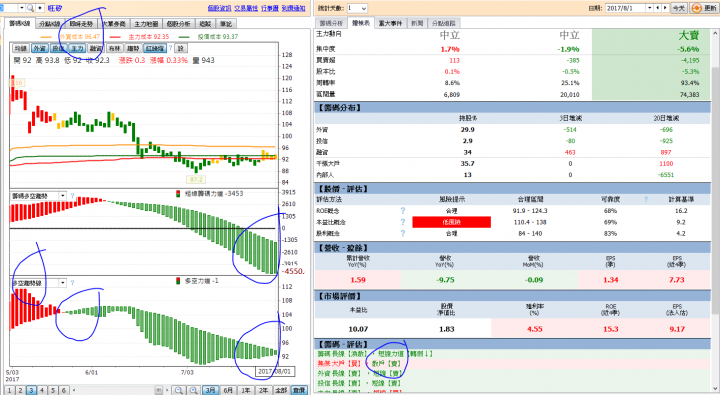
Task: Set chart range to 全部
Action: (x=281, y=390)
